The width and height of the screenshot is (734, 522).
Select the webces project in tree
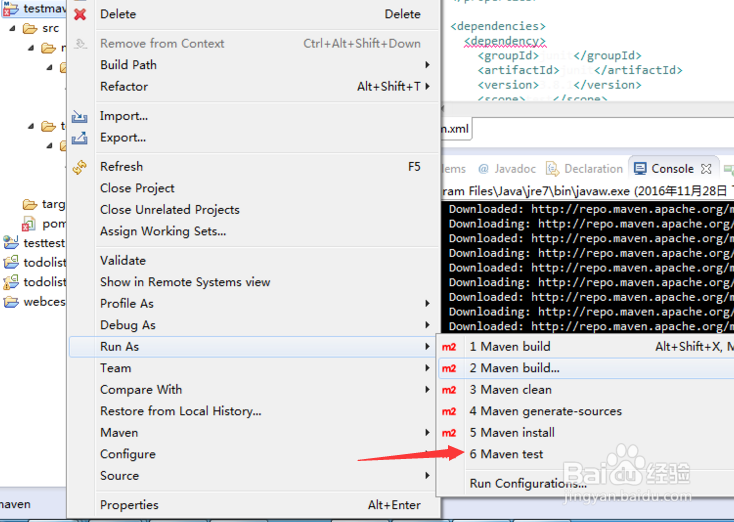(x=34, y=301)
